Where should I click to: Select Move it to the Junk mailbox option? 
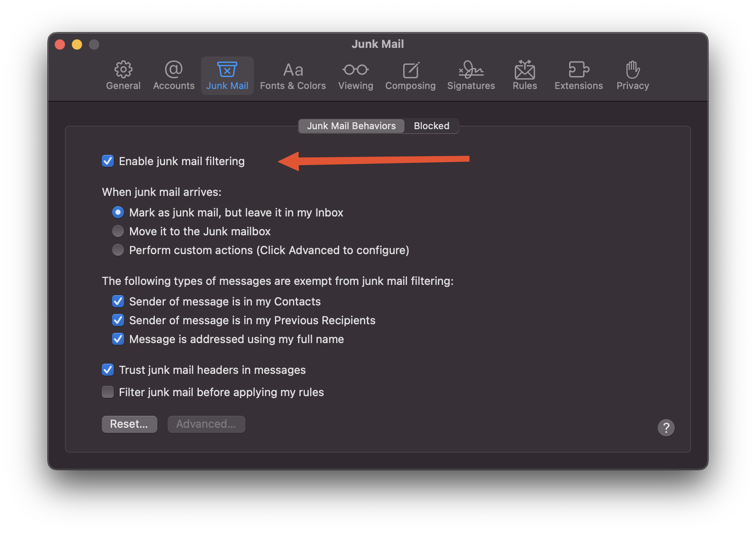(x=118, y=231)
